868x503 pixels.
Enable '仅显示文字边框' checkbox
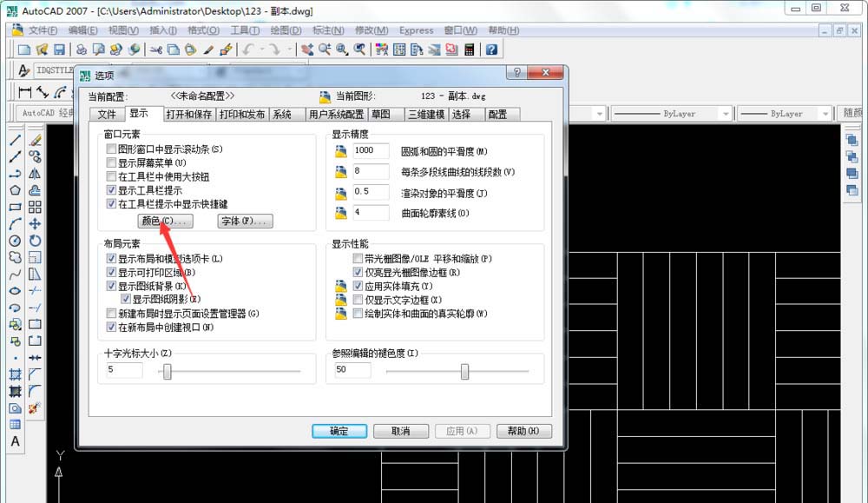(x=358, y=300)
